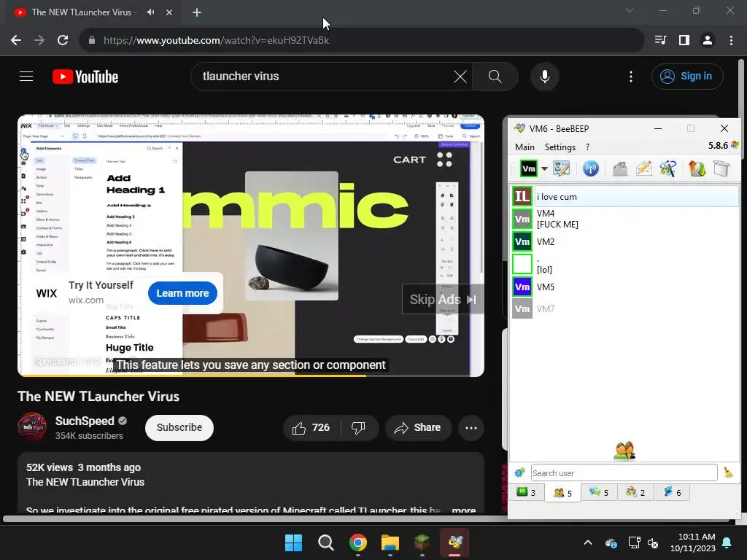Switch to the groups tab showing 2
The width and height of the screenshot is (747, 560).
click(635, 492)
